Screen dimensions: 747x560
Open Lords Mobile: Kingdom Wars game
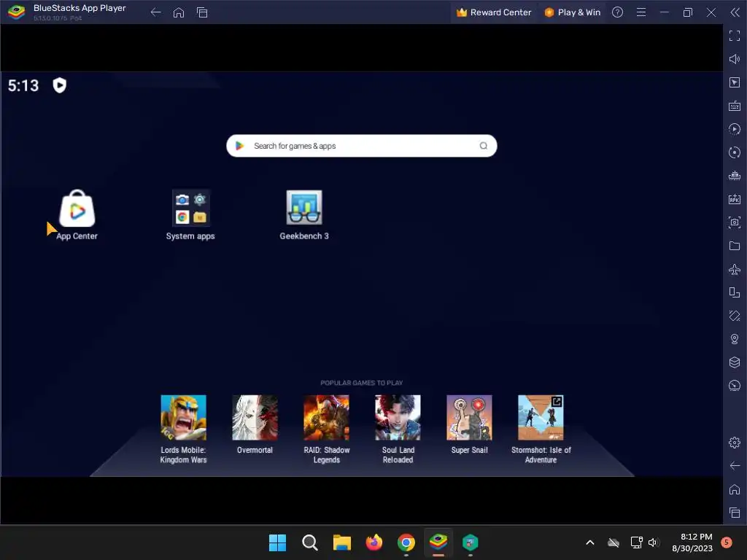[183, 418]
